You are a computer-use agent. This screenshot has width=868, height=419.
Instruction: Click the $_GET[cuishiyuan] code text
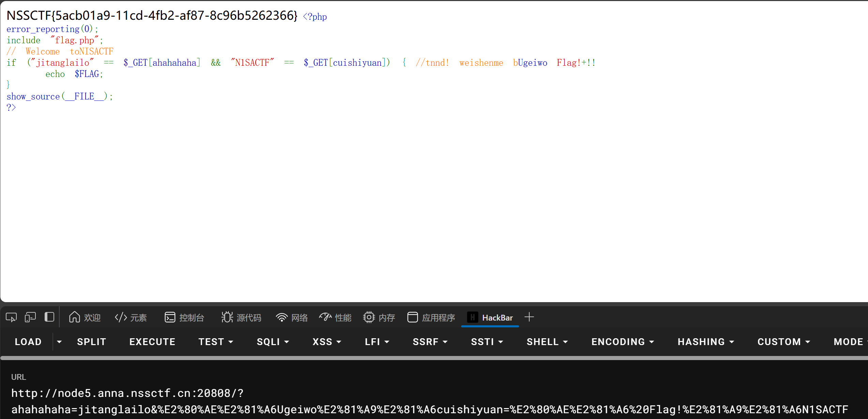345,63
